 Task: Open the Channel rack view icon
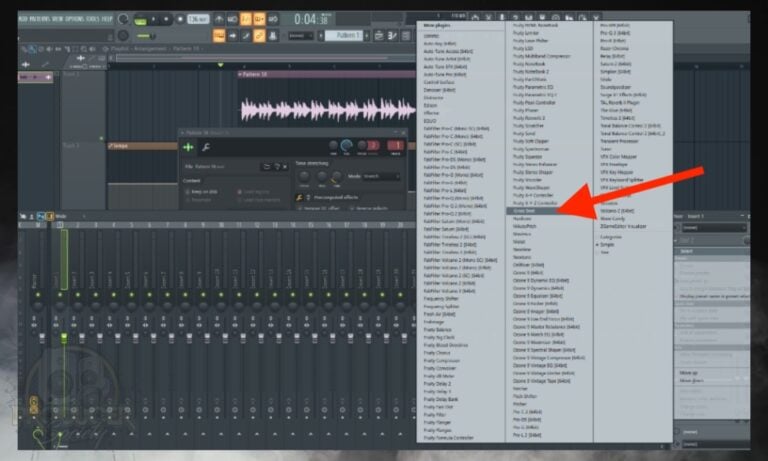point(406,36)
